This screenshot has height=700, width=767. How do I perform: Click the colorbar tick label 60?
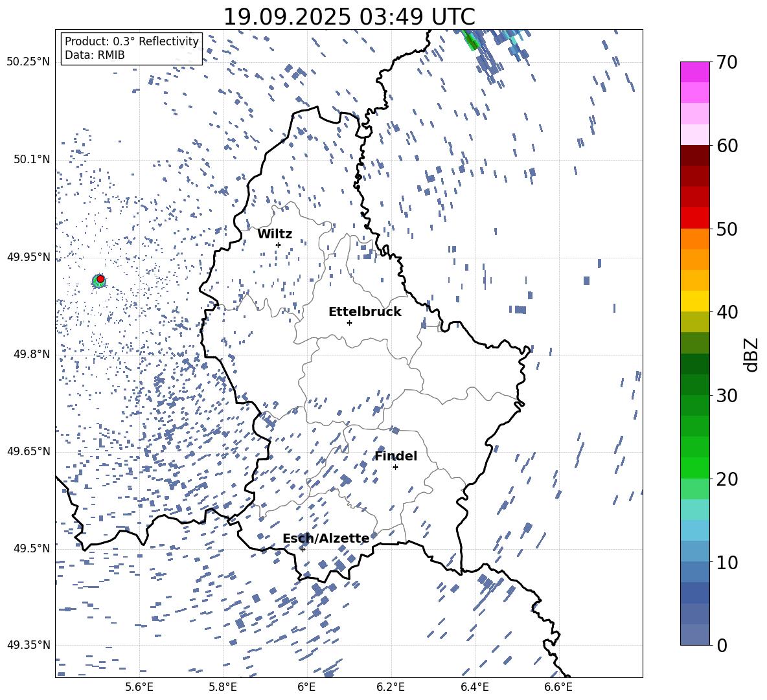coord(727,146)
